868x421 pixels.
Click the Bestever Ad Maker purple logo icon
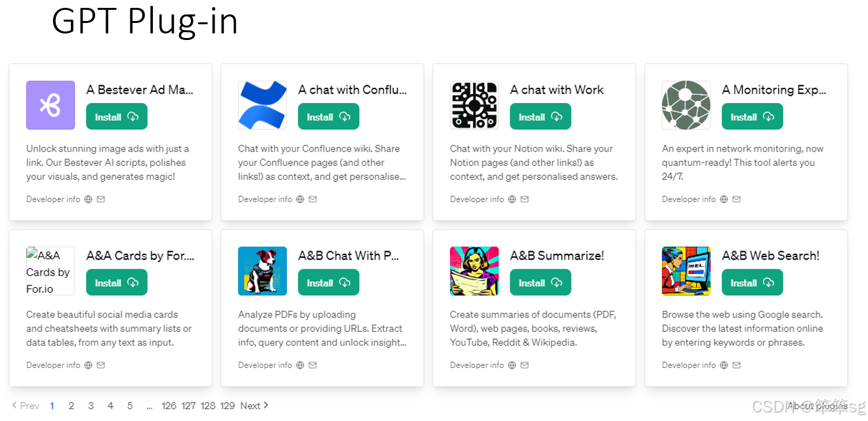tap(51, 105)
